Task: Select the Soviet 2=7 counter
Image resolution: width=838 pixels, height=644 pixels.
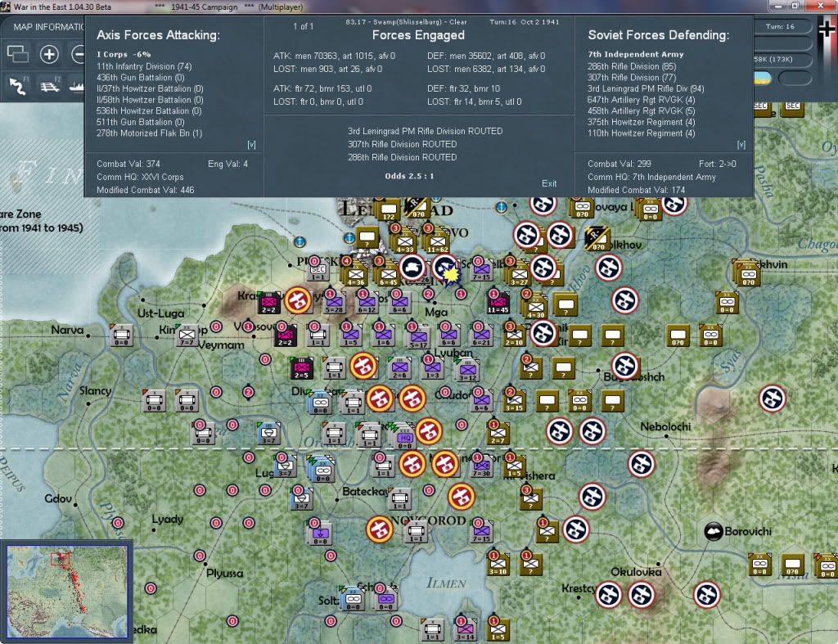Action: [x=498, y=434]
